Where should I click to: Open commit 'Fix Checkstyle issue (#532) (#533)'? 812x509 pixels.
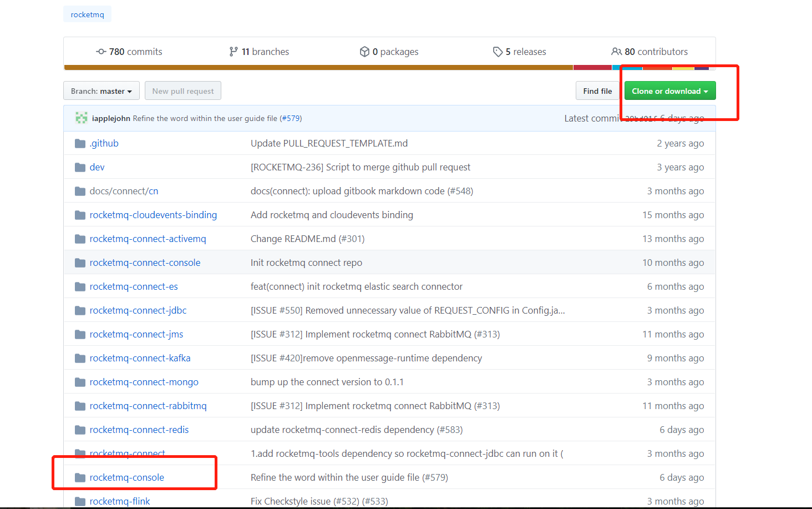(x=319, y=501)
